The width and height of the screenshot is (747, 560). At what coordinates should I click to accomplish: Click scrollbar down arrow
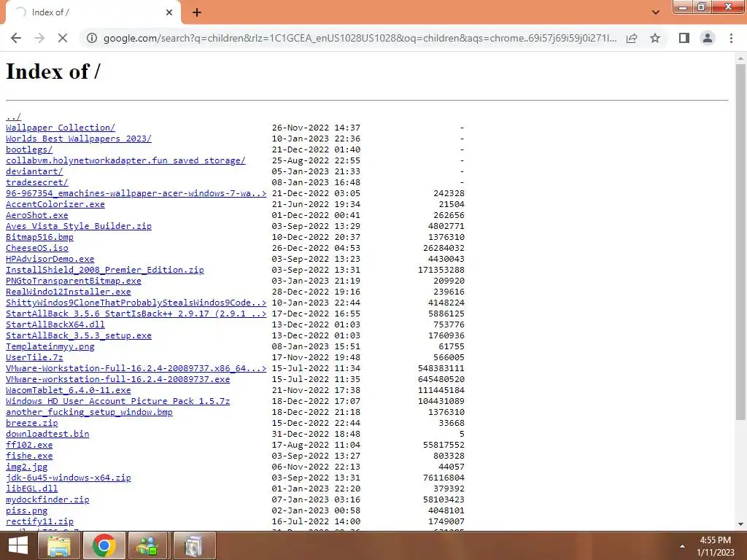740,524
